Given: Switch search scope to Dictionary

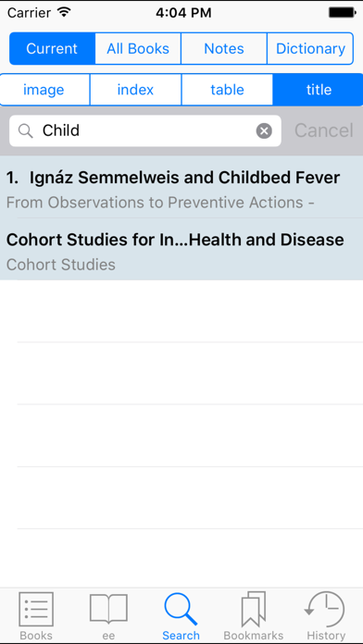Looking at the screenshot, I should click(310, 48).
